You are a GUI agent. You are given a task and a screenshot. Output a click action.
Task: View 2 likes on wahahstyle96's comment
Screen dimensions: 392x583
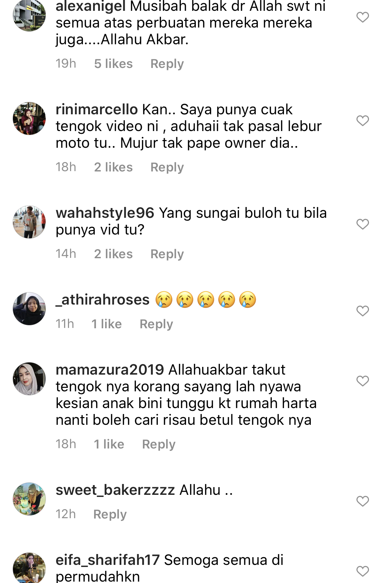click(113, 254)
